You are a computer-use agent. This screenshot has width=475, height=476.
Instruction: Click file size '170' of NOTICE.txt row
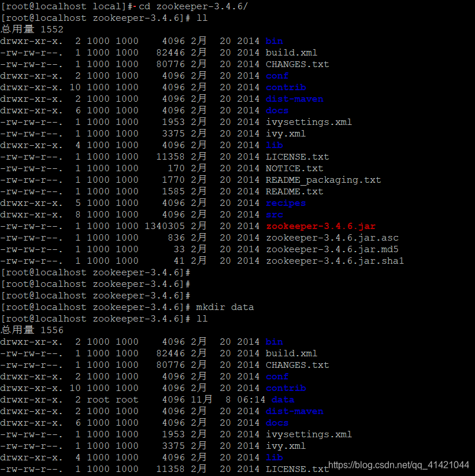[176, 168]
